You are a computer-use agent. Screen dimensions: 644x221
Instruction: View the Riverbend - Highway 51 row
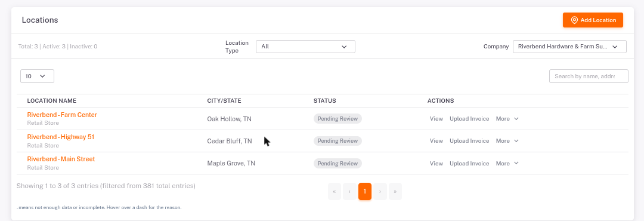pos(436,141)
